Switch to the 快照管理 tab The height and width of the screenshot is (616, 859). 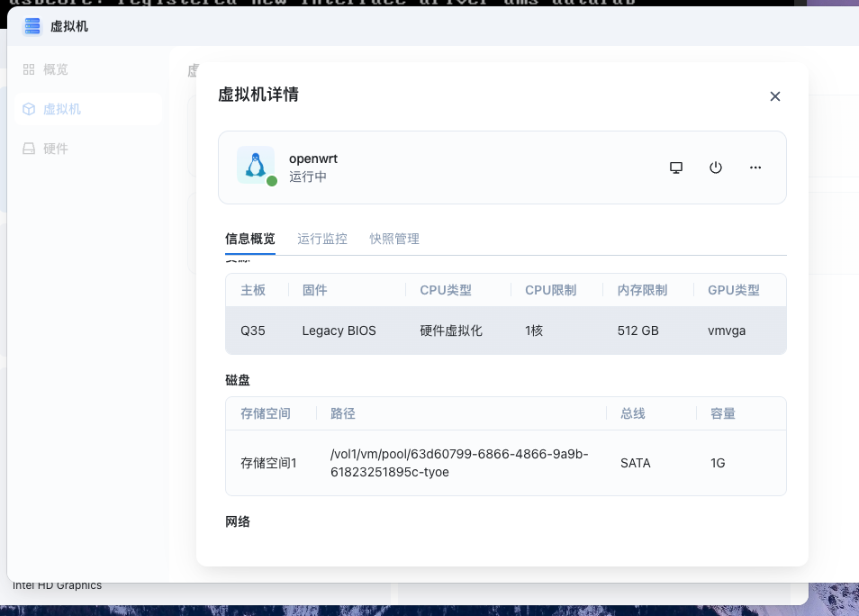(x=394, y=239)
